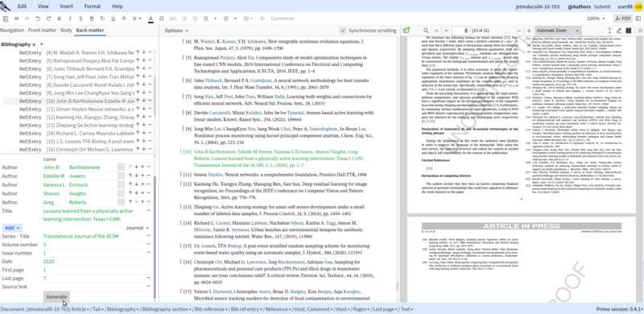Zoom out in the PDF viewer
Screen dimensions: 644x314
click(x=519, y=31)
